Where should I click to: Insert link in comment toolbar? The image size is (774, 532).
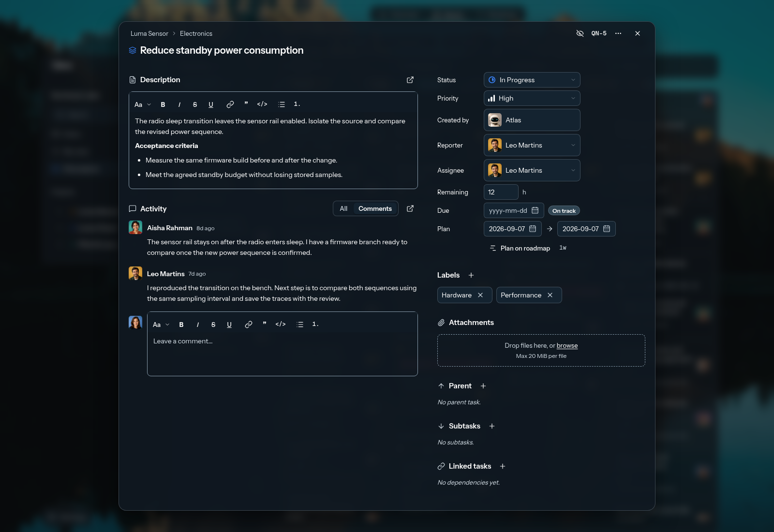249,325
